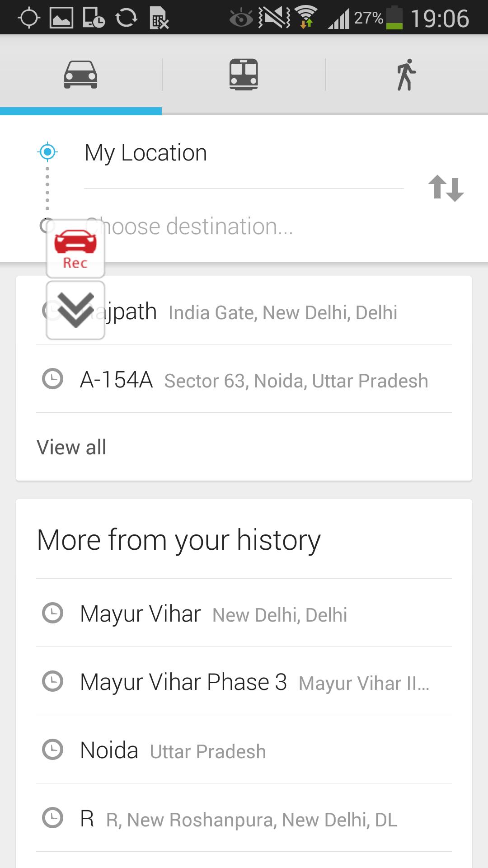Tap the picture icon in status bar
The image size is (488, 868).
pos(61,18)
